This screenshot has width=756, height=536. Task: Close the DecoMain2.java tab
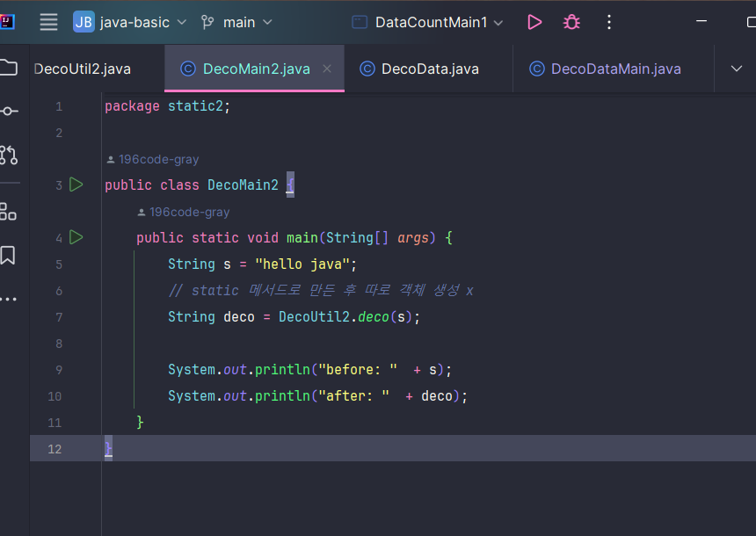[x=327, y=69]
